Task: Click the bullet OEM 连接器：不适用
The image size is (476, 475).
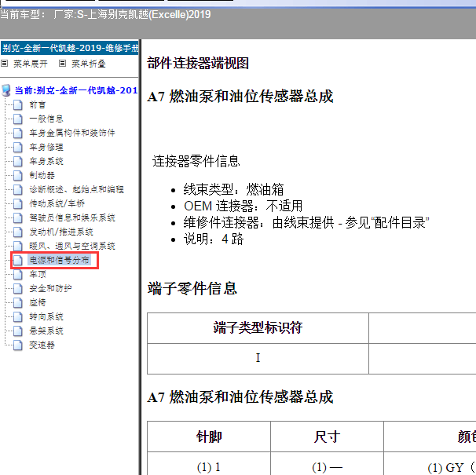Action: click(243, 206)
